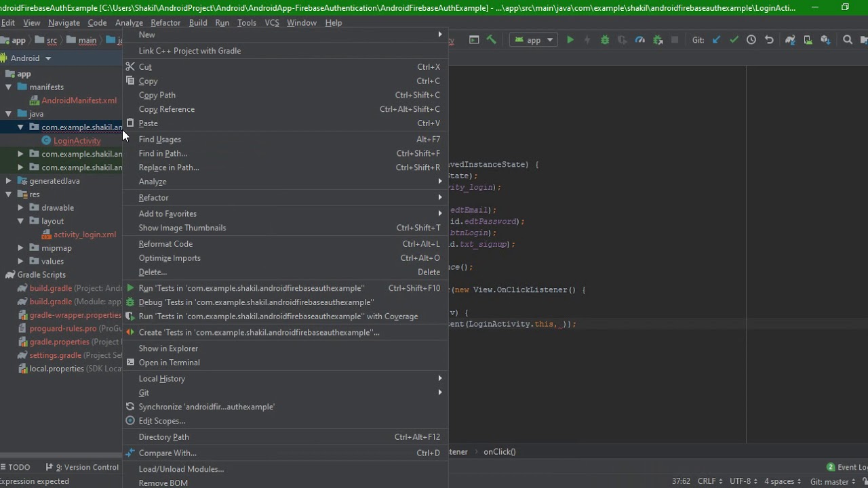
Task: Click the UTF-8 encoding status selector
Action: tap(744, 481)
